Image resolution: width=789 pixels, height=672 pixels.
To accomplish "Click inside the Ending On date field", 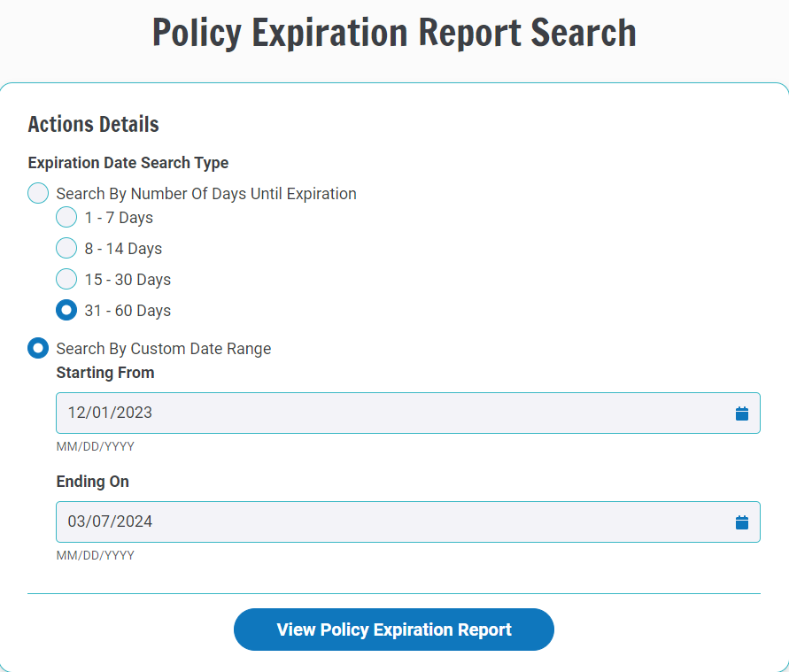I will tap(354, 521).
